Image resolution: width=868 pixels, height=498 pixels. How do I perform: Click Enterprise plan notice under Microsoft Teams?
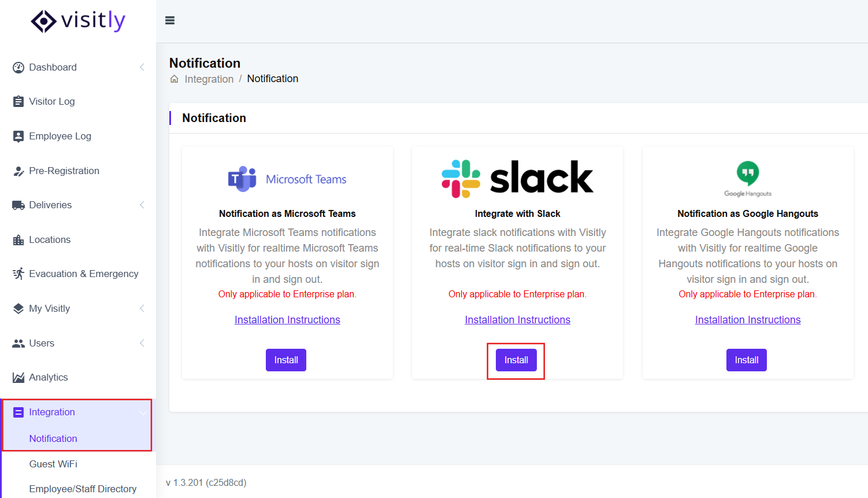point(287,294)
